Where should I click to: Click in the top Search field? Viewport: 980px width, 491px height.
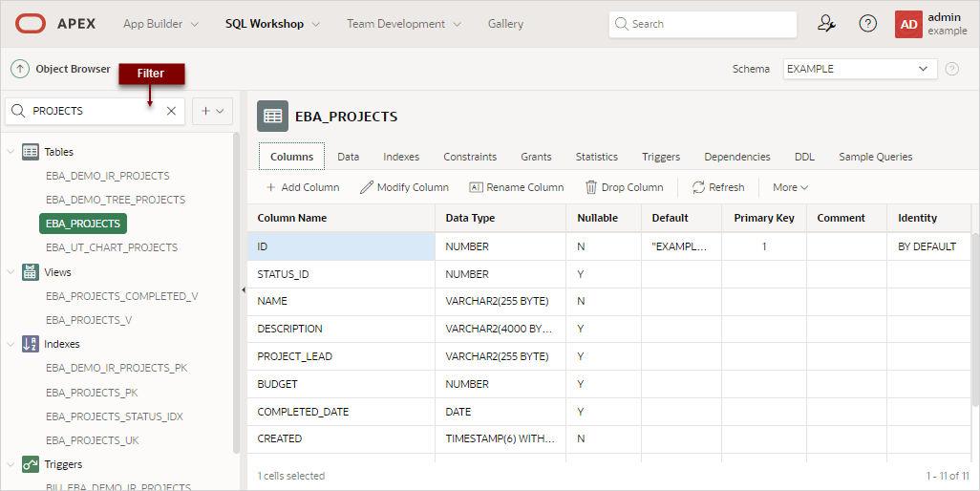coord(703,24)
